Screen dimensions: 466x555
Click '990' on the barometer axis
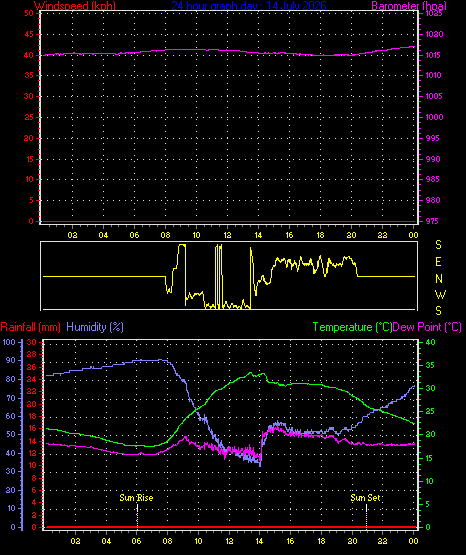point(433,159)
